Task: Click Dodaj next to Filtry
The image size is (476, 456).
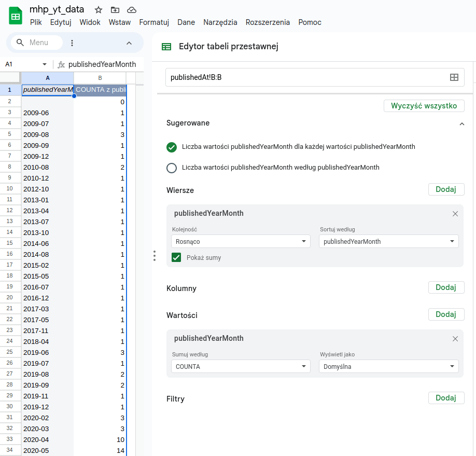Action: pos(446,398)
